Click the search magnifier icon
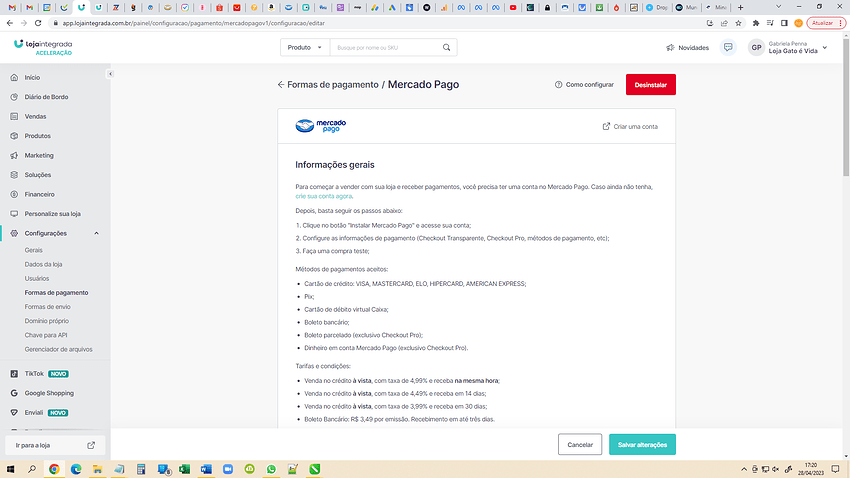 (447, 48)
